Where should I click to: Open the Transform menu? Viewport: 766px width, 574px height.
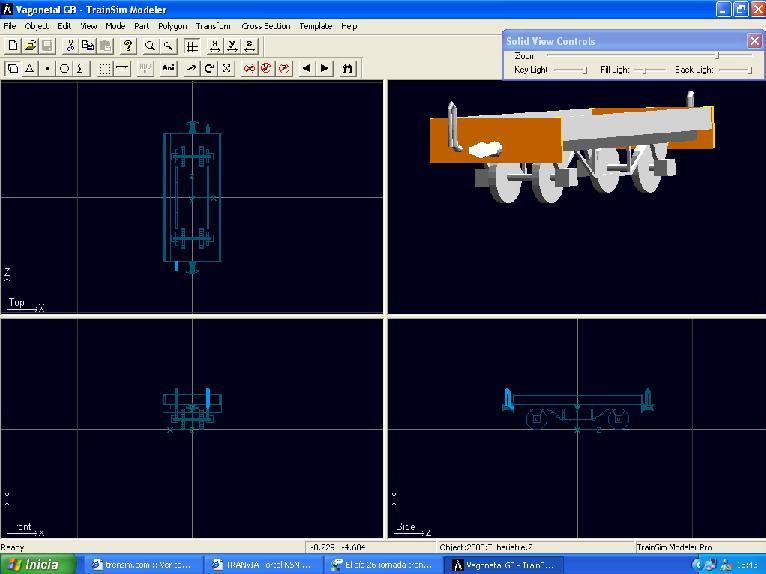(x=213, y=26)
